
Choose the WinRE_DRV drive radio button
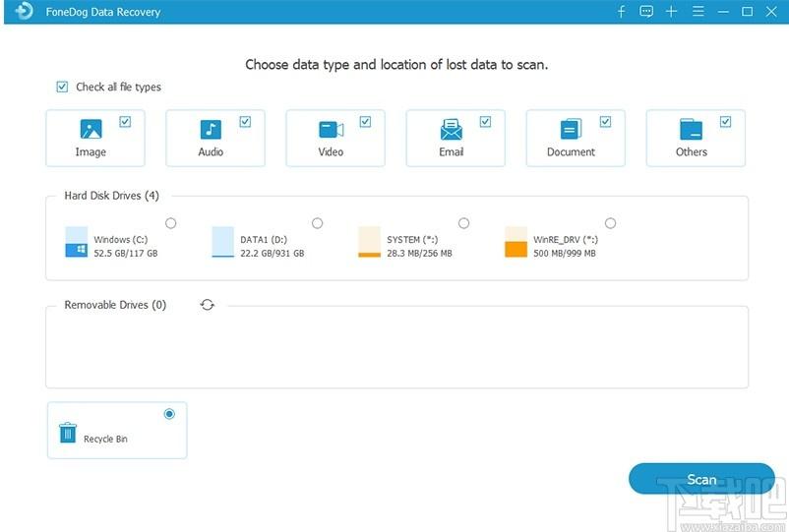coord(610,223)
